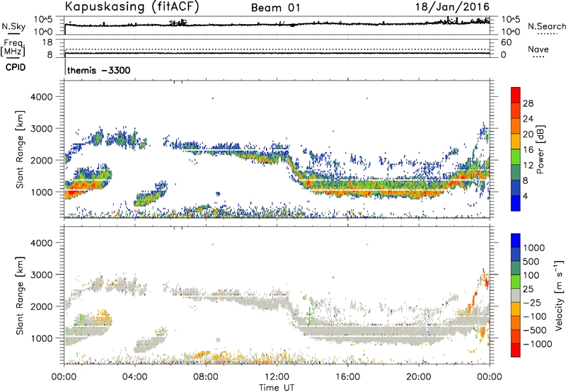Screen dimensions: 566x392
Task: Click the '3000' tick on the velocity panel axis
Action: coord(42,275)
